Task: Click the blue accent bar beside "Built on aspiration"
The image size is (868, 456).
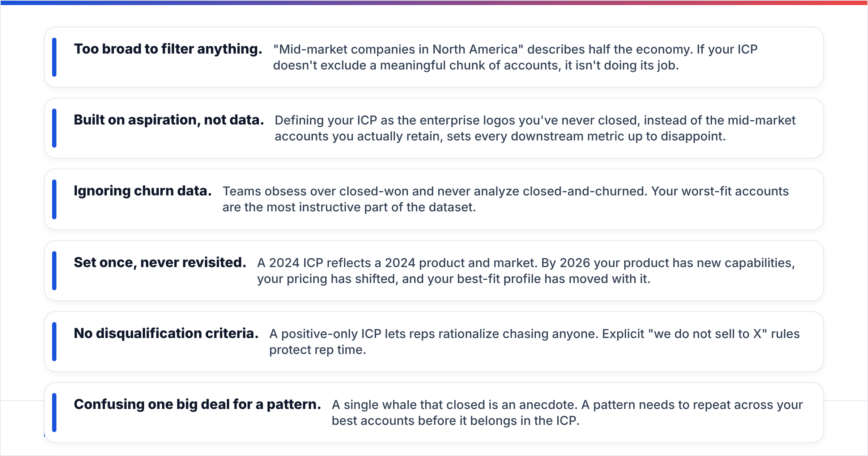Action: (54, 128)
